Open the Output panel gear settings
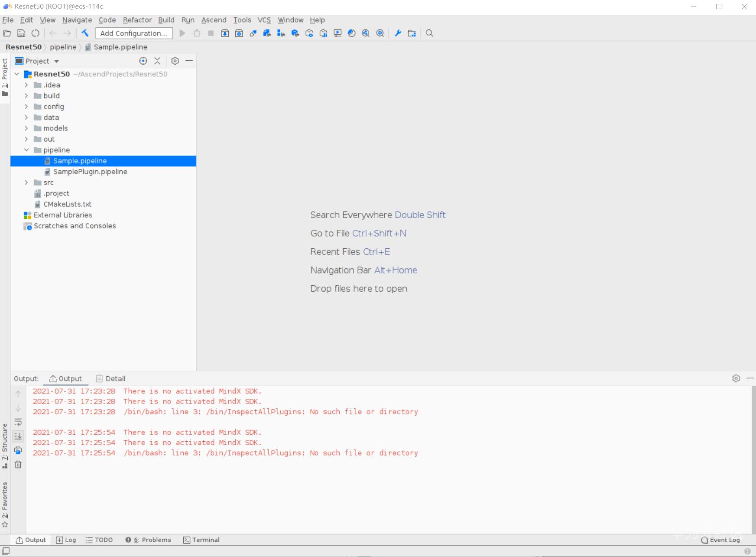756x557 pixels. click(x=736, y=378)
